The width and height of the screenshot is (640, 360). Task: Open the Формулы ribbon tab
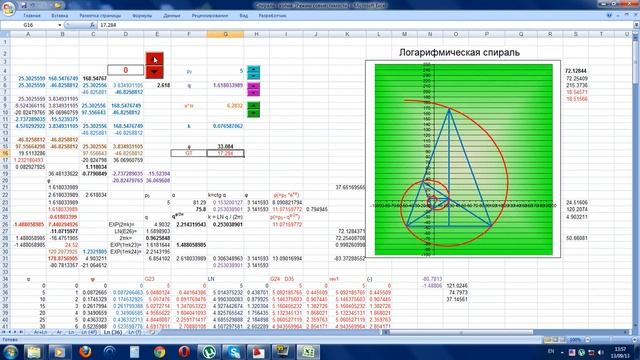(x=142, y=16)
